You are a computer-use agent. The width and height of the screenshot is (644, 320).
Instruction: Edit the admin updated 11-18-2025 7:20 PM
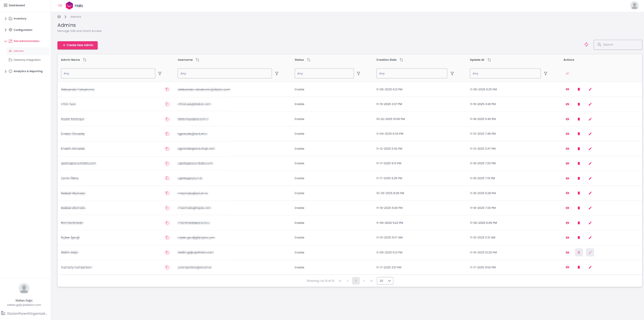[590, 163]
